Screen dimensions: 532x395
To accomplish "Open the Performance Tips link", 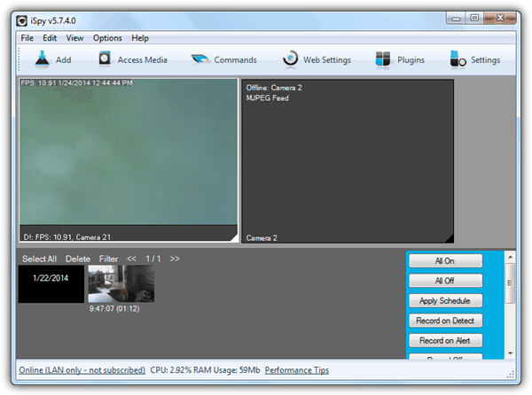I will click(297, 370).
